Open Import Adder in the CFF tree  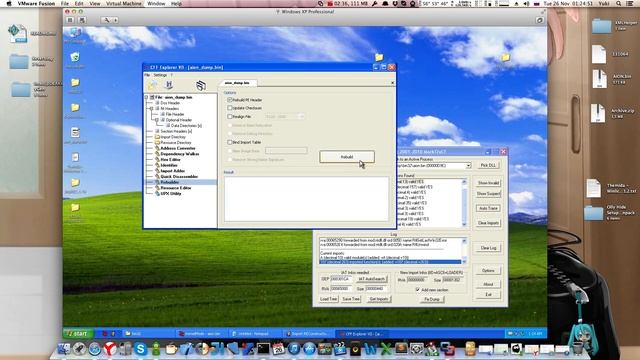[x=173, y=171]
